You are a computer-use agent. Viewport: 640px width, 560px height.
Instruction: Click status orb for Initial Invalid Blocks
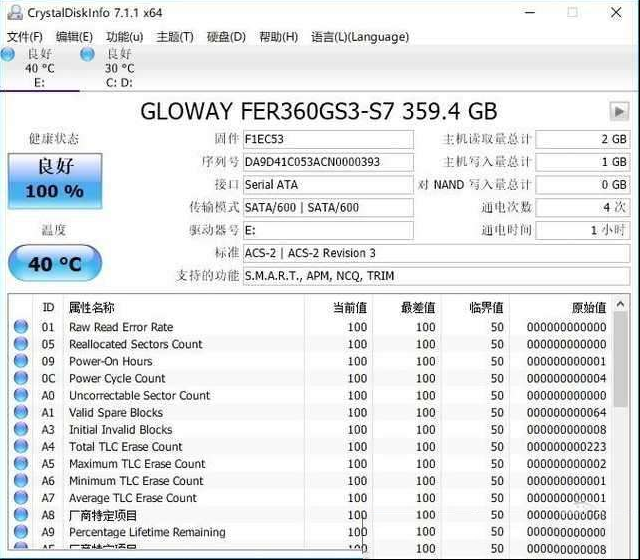(x=21, y=429)
